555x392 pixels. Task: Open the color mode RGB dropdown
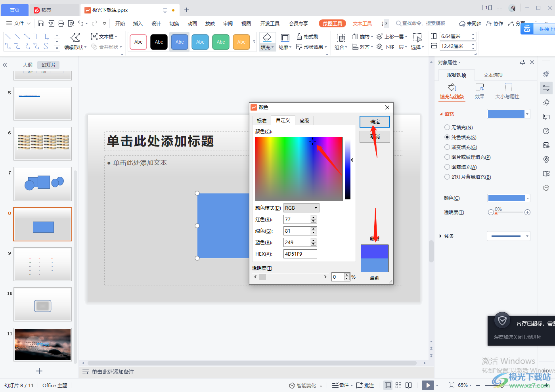(301, 208)
